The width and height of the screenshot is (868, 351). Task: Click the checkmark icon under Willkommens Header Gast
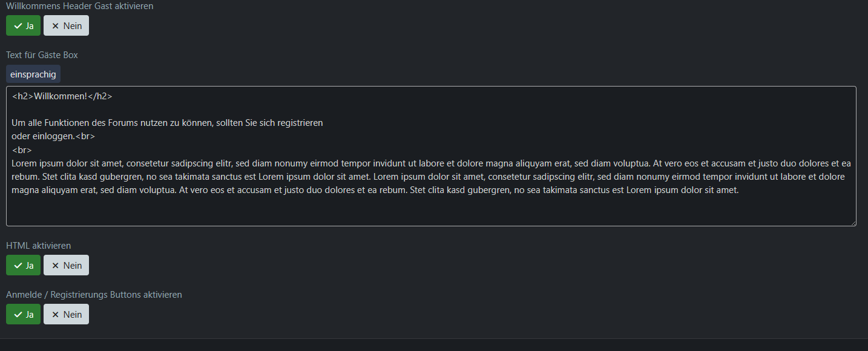click(x=18, y=26)
